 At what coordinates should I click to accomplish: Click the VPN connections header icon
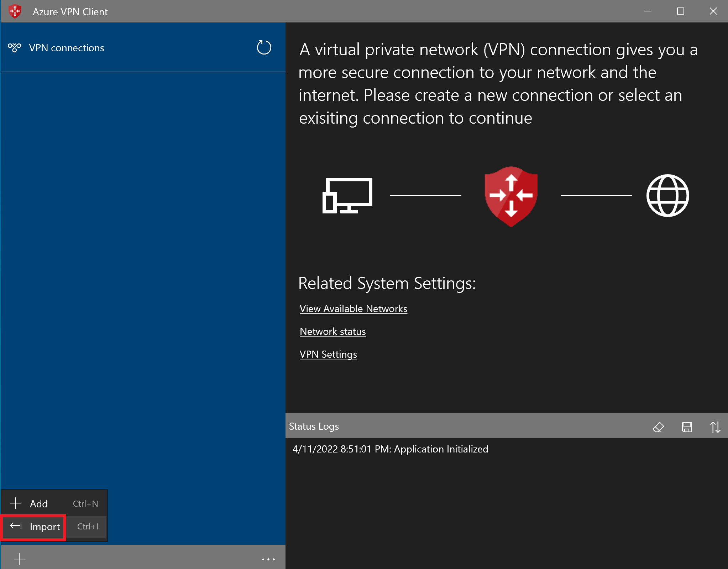tap(15, 48)
